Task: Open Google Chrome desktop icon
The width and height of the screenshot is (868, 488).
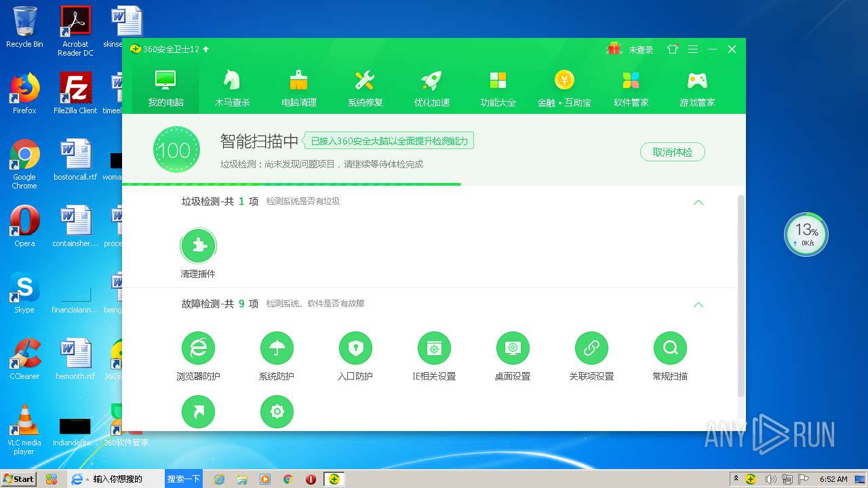Action: click(24, 164)
